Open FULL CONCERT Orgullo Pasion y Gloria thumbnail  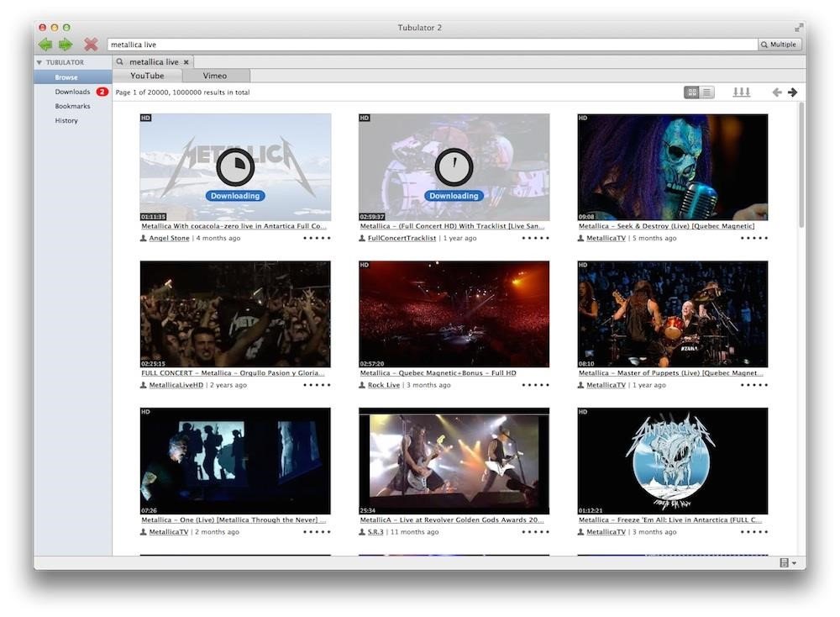pyautogui.click(x=235, y=314)
